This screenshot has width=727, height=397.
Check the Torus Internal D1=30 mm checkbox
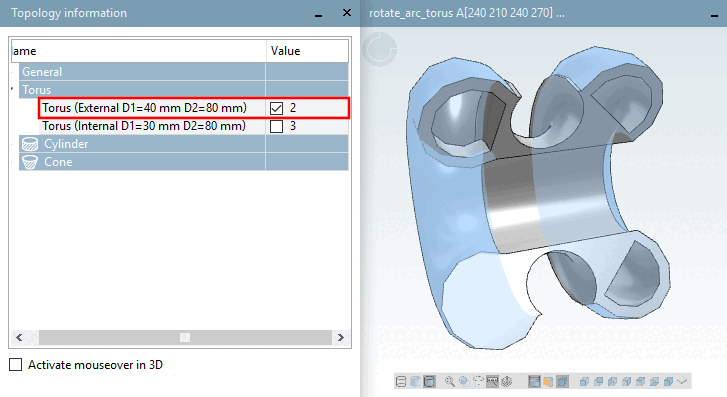276,126
